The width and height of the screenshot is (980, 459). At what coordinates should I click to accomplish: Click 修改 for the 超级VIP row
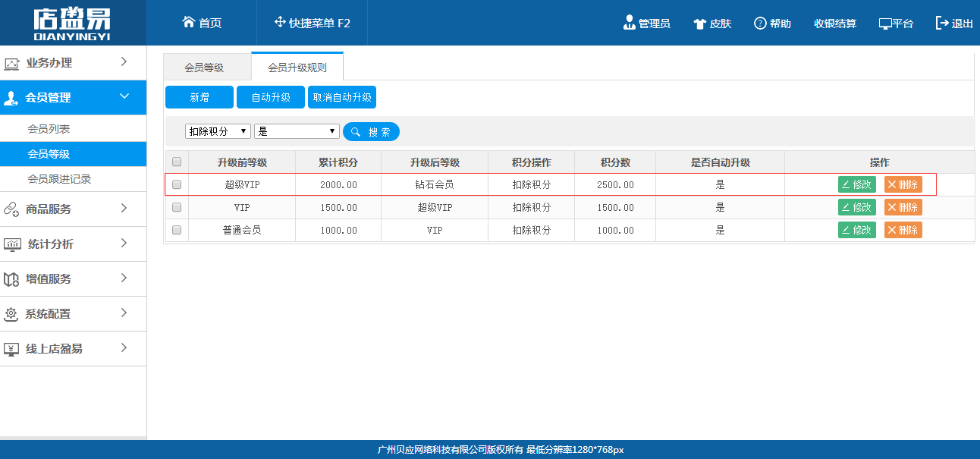pyautogui.click(x=857, y=184)
